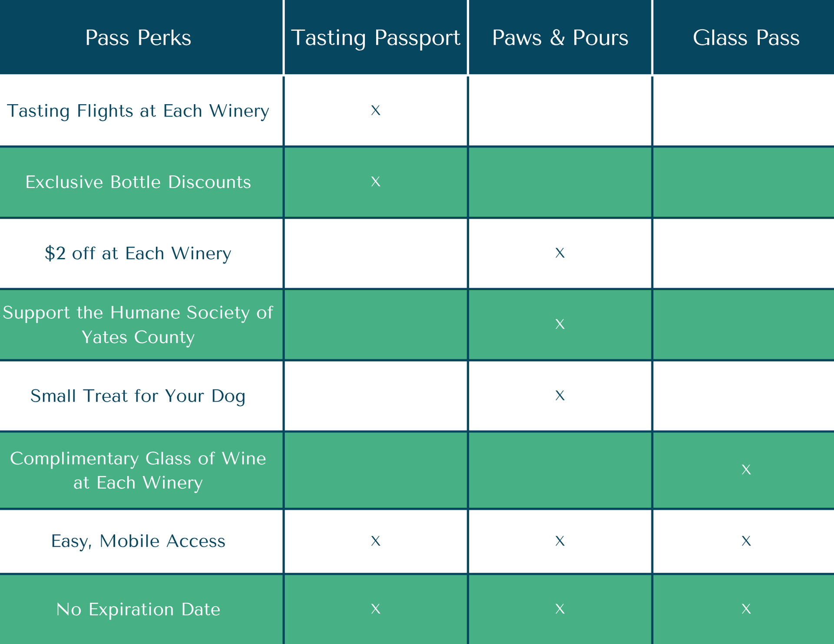The image size is (834, 644).
Task: Click the Pass Perks header cell
Action: tap(138, 38)
